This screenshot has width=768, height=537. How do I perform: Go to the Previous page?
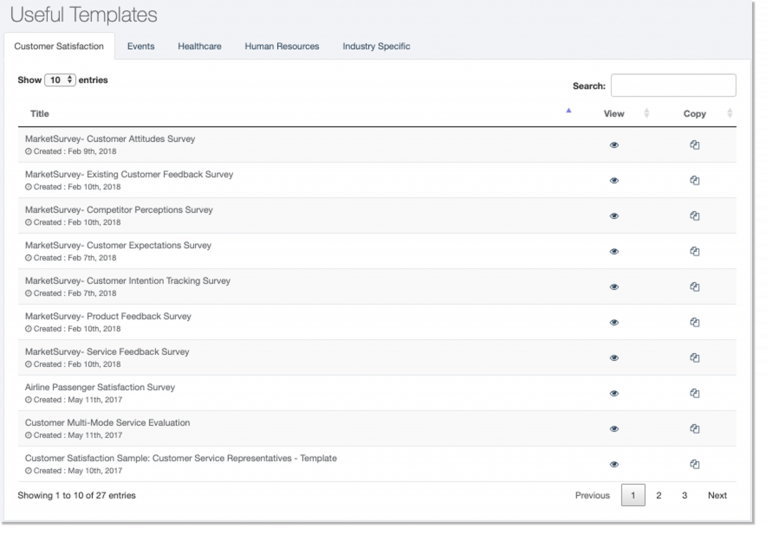[x=592, y=495]
